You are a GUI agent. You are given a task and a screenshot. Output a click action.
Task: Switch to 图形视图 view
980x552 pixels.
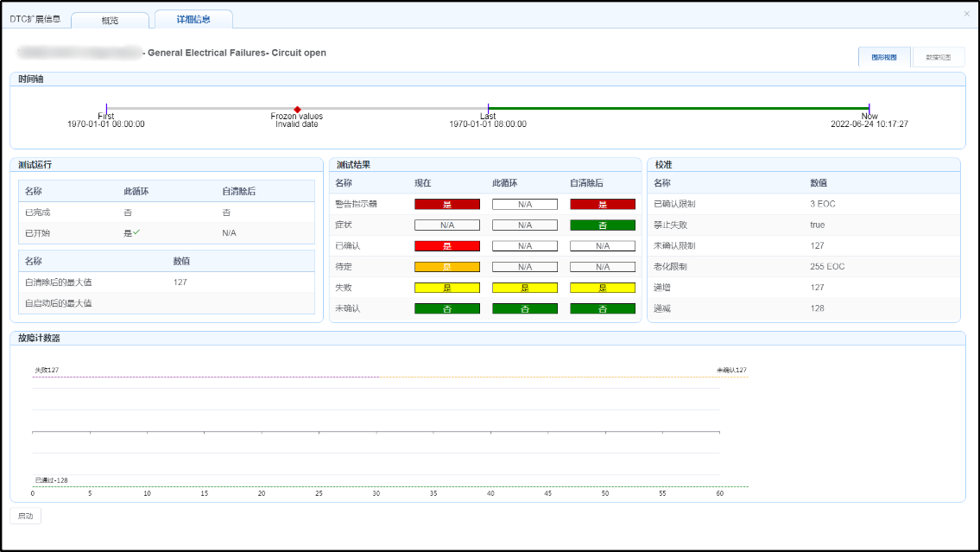[884, 57]
